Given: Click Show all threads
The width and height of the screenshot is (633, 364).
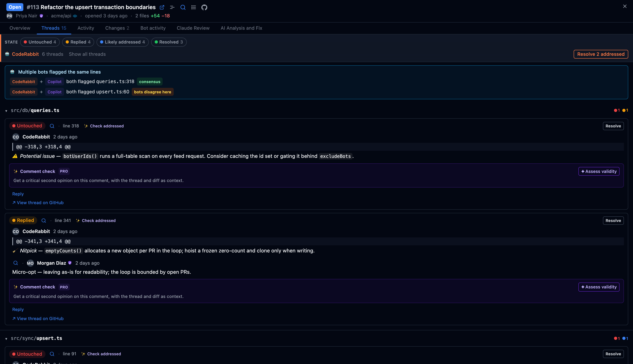Looking at the screenshot, I should coord(87,54).
